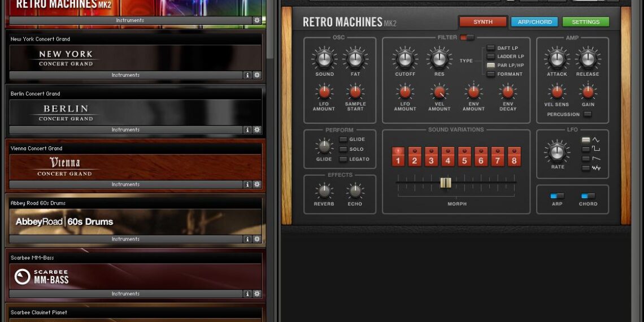Image resolution: width=644 pixels, height=322 pixels.
Task: Click the amp RELEASE knob
Action: [x=588, y=59]
